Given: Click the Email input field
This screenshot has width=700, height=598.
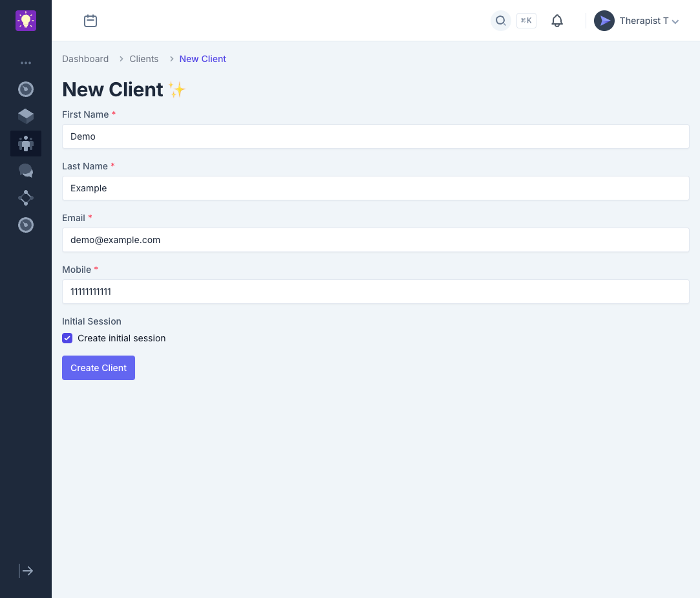Looking at the screenshot, I should click(376, 240).
